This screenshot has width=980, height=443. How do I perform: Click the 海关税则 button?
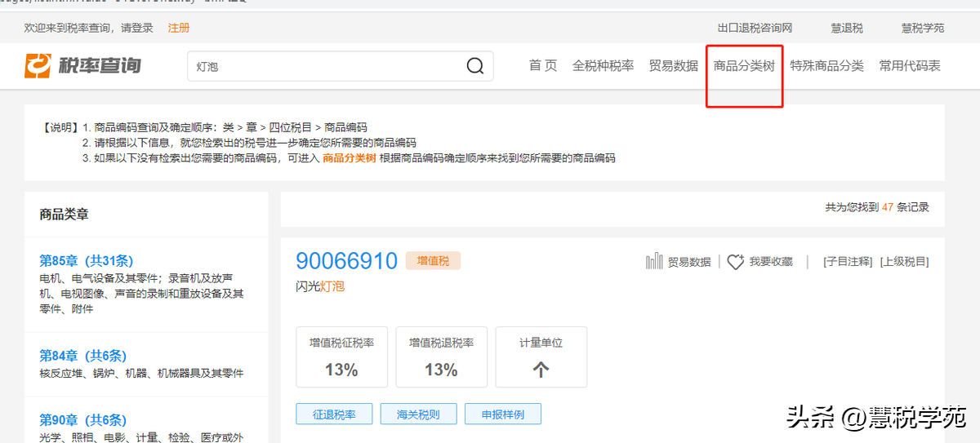[x=418, y=414]
